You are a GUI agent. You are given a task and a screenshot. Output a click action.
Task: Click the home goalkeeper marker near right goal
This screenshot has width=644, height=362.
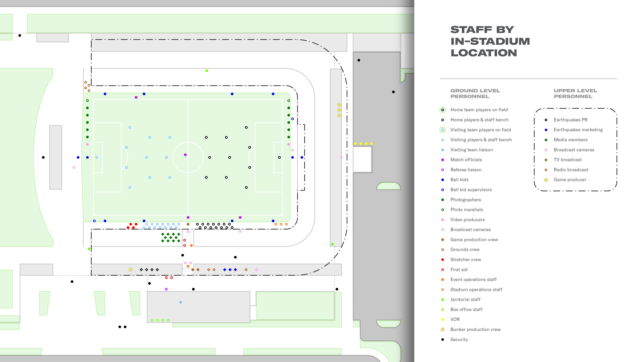click(279, 157)
